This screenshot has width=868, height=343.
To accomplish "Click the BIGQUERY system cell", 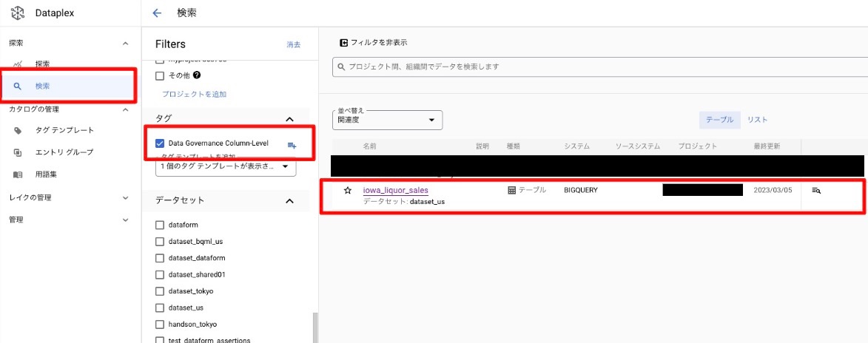I will (x=581, y=190).
